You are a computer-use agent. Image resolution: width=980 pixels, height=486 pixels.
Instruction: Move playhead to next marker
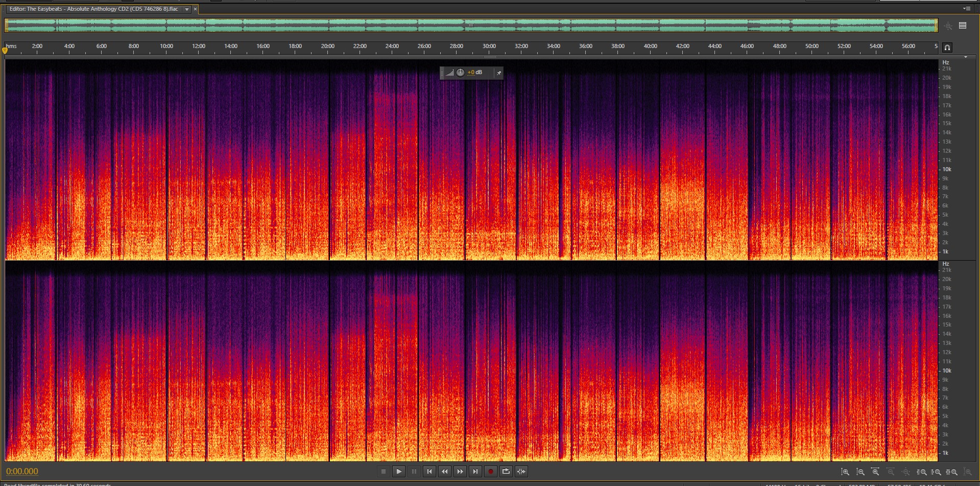click(475, 472)
